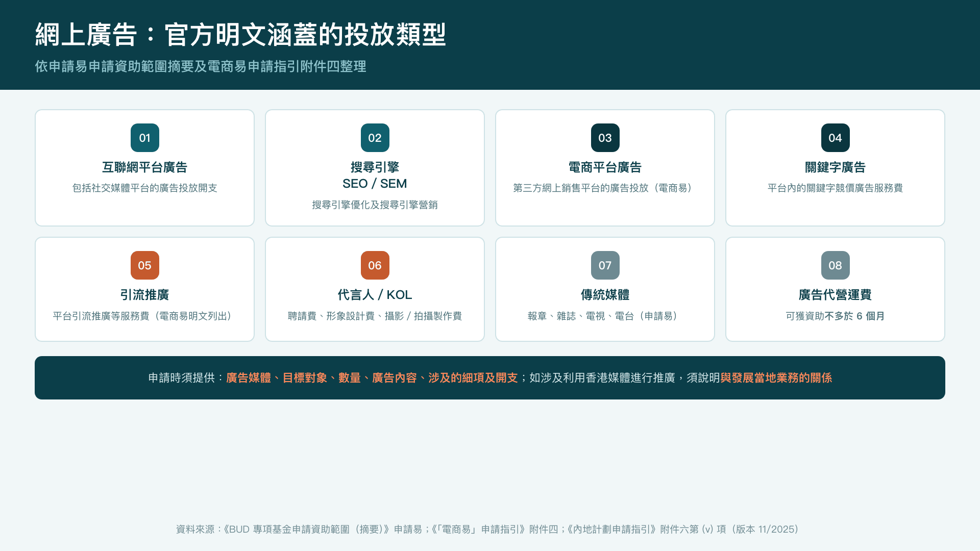Click the 01 number badge
Screen dimensions: 980x551
[x=144, y=138]
